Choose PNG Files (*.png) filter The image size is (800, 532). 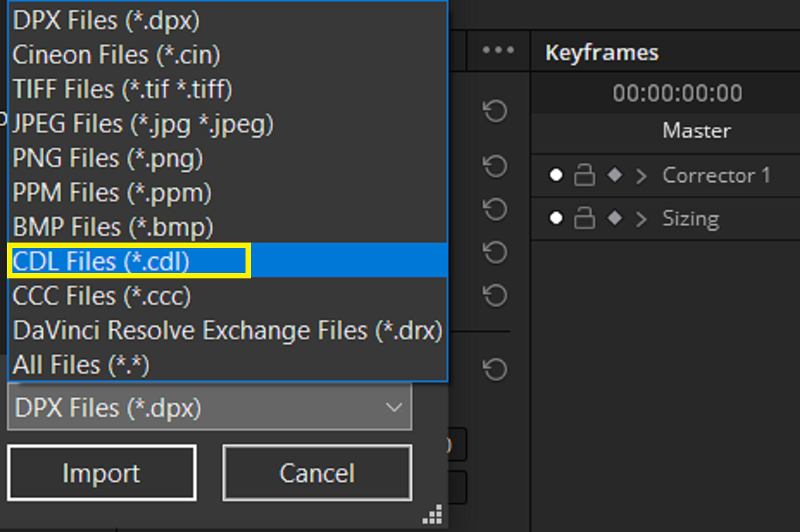tap(228, 158)
